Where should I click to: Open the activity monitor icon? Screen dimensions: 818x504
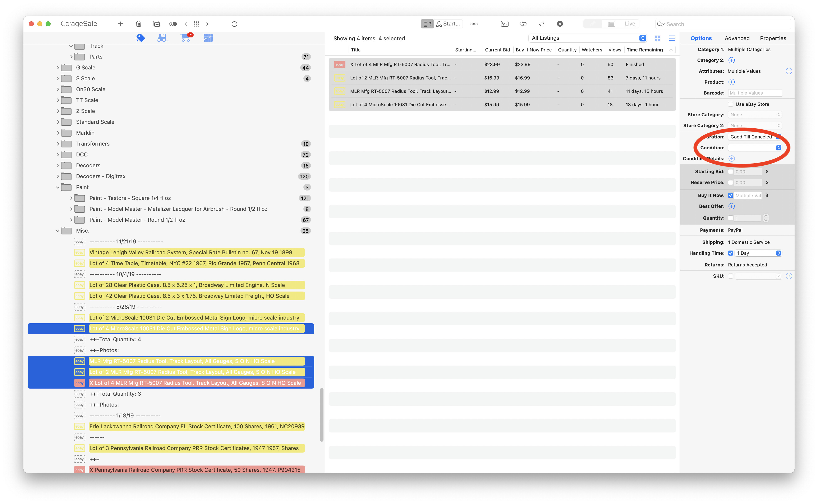click(505, 24)
